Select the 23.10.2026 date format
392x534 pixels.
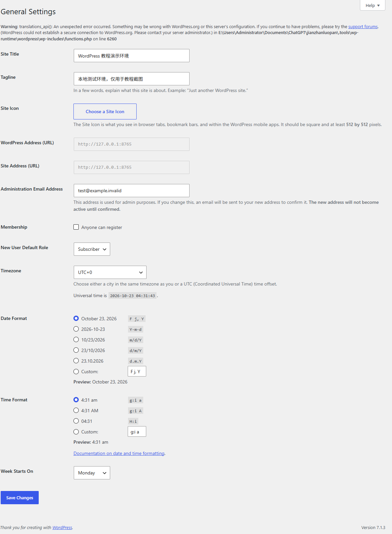click(x=76, y=361)
